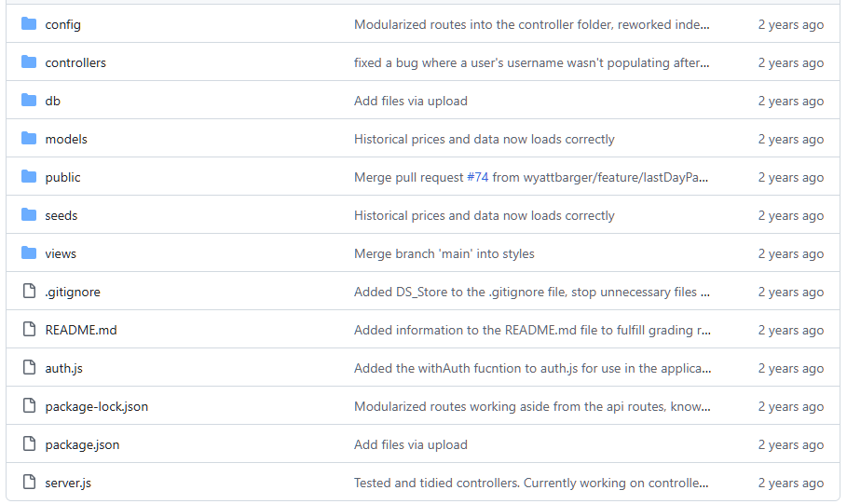
Task: View package-lock.json file
Action: pos(97,407)
